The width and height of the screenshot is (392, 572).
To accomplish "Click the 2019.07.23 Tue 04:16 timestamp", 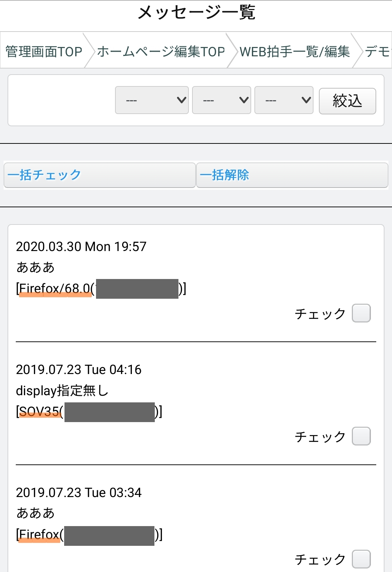I will 78,370.
